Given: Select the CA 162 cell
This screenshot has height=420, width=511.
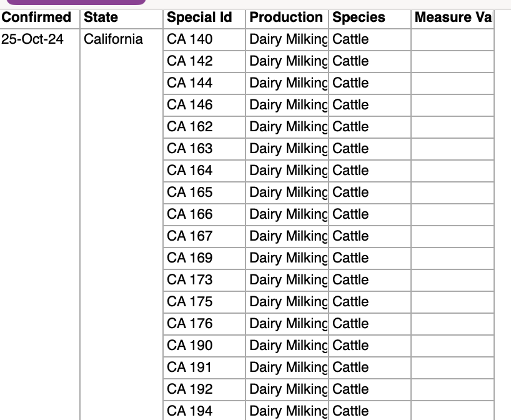Looking at the screenshot, I should pyautogui.click(x=204, y=127).
